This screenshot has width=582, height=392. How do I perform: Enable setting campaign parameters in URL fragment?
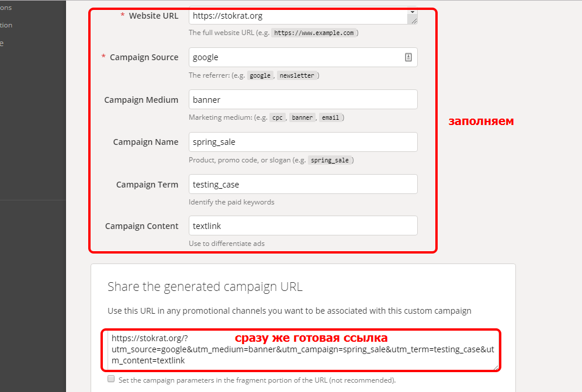click(x=112, y=379)
